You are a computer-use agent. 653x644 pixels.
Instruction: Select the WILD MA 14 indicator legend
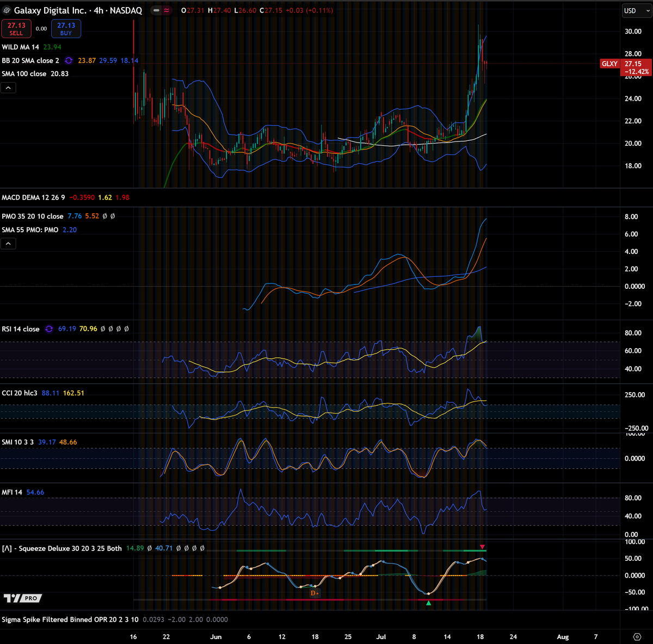coord(21,47)
